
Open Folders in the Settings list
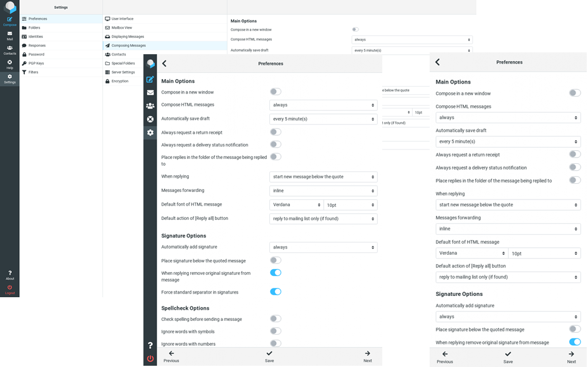coord(34,28)
